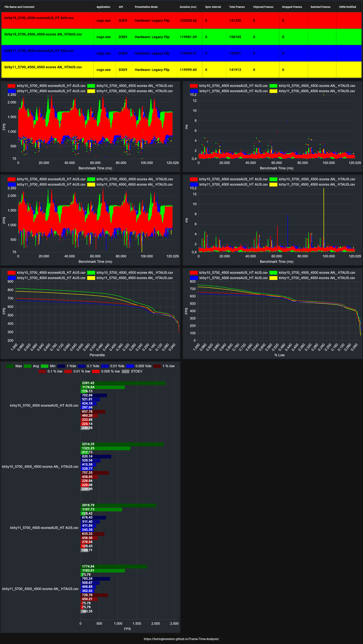
Task: Click Hardware: Legacy Flip in yellow row
Action: point(152,70)
